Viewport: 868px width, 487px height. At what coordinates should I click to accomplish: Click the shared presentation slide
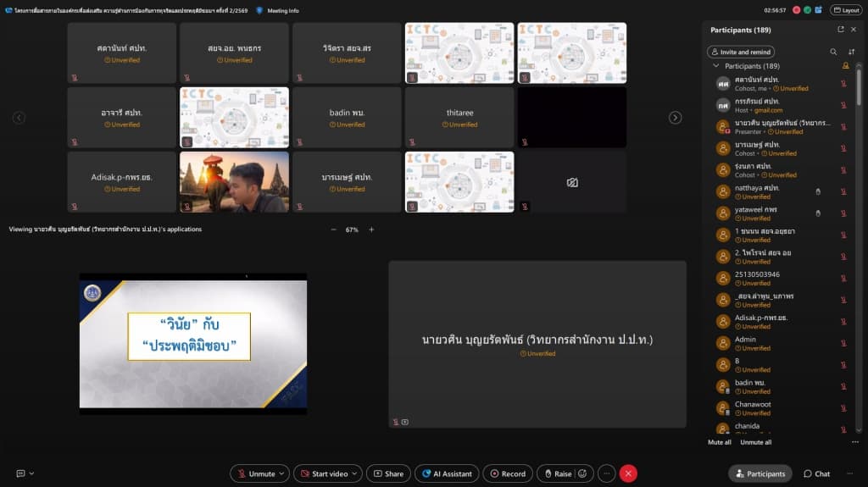point(193,344)
